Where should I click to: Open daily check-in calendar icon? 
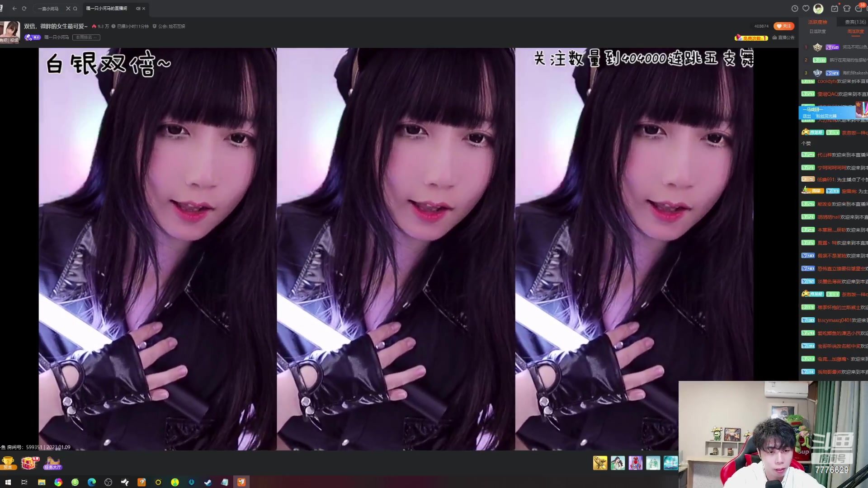[835, 9]
